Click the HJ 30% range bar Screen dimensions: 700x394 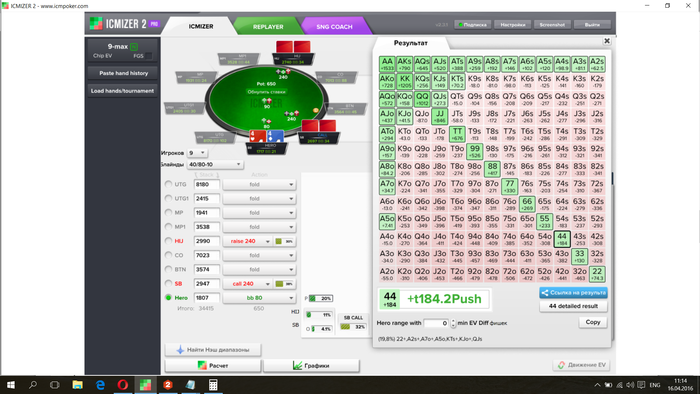click(284, 241)
